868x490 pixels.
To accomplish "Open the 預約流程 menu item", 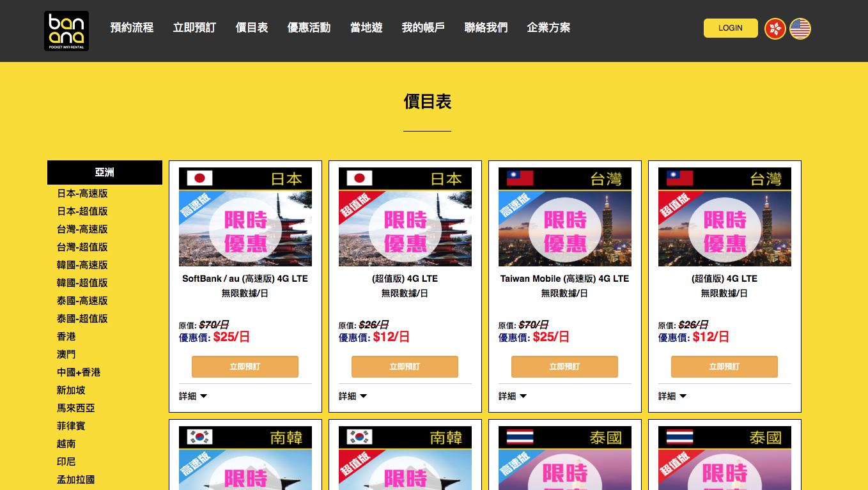I will click(x=132, y=27).
